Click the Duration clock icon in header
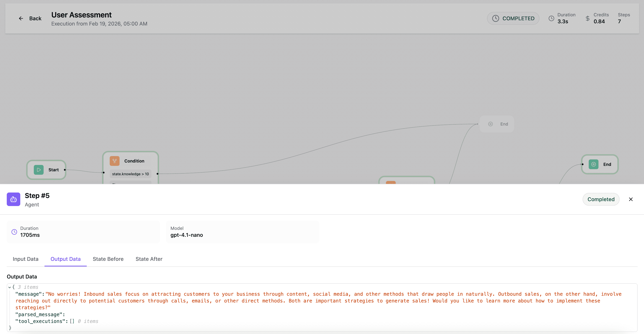 pos(551,18)
